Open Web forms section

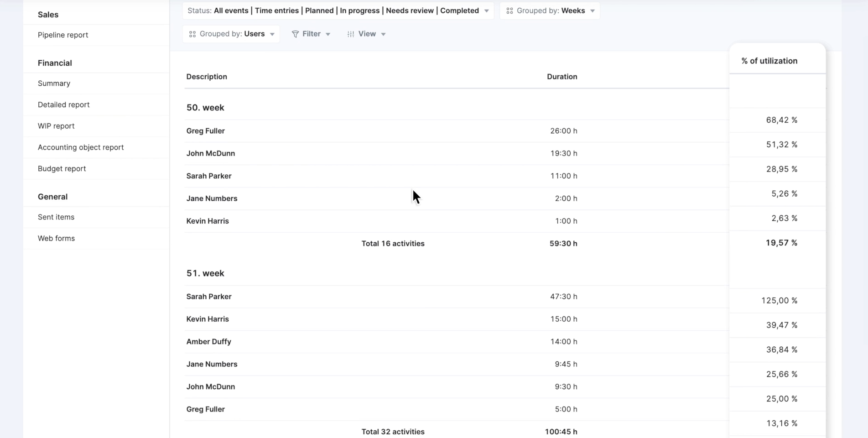56,239
